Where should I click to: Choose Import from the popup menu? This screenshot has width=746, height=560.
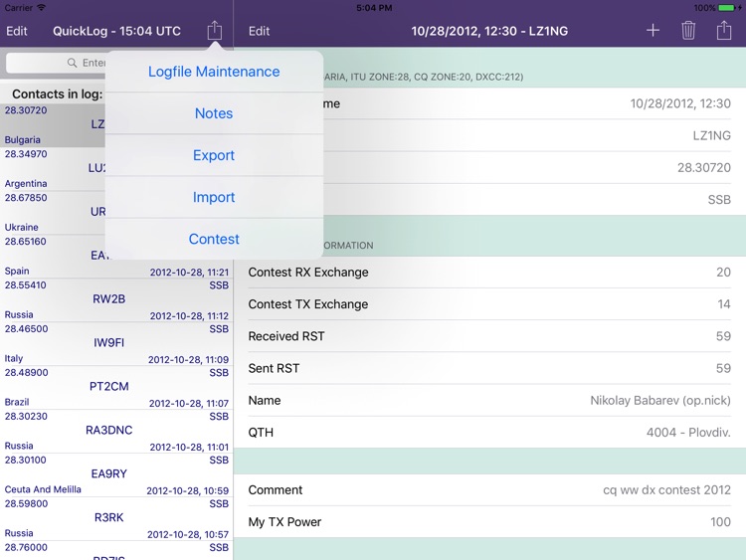(214, 197)
